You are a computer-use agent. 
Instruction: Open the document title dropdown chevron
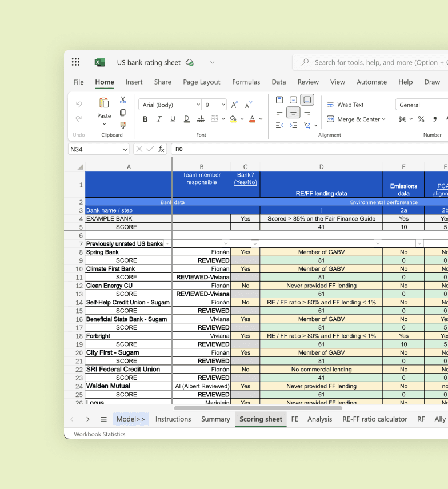(212, 62)
